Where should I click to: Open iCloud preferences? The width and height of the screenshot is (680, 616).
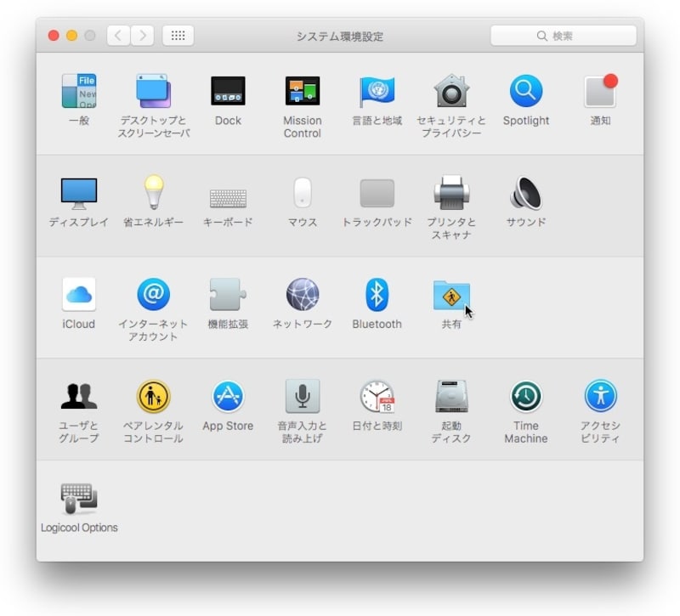[x=78, y=295]
